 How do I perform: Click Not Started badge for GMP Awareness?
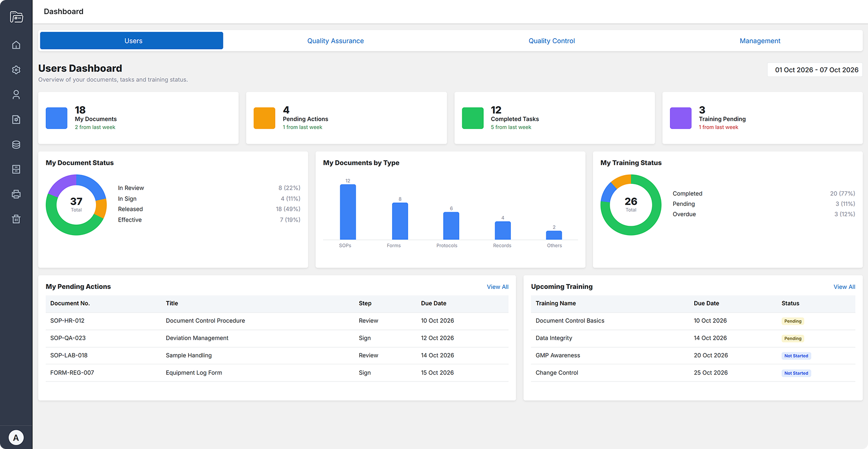click(796, 356)
